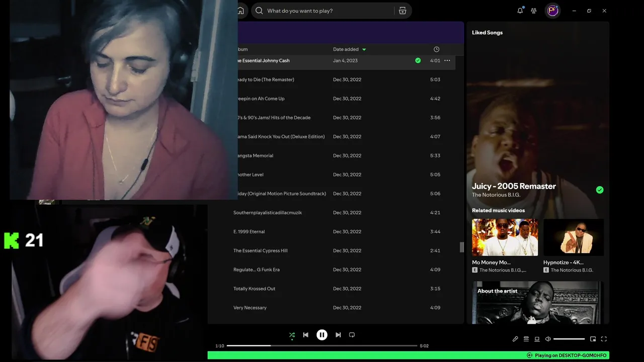Click the Related music videos heading
Image resolution: width=644 pixels, height=362 pixels.
[498, 211]
